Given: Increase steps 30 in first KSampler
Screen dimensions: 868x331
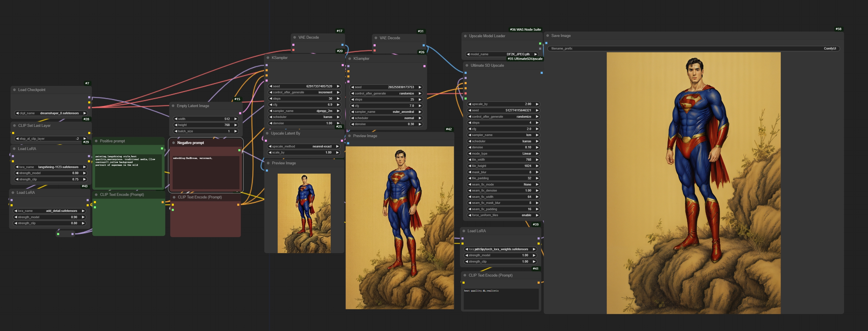Looking at the screenshot, I should pyautogui.click(x=338, y=98).
